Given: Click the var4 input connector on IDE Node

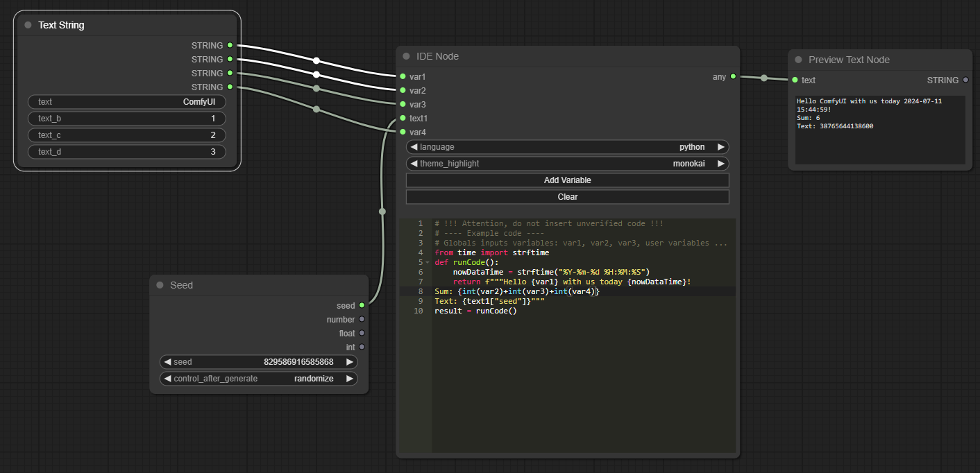Looking at the screenshot, I should point(403,132).
